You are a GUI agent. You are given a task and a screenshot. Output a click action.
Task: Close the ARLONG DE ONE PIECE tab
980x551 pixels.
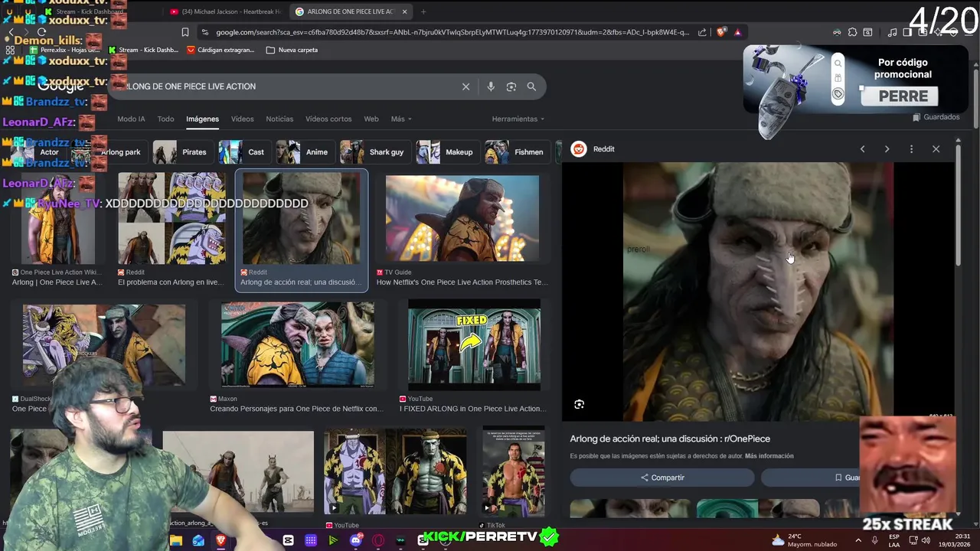pyautogui.click(x=404, y=11)
